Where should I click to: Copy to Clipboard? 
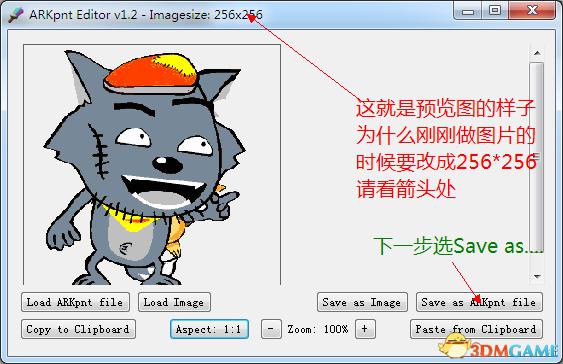point(78,329)
